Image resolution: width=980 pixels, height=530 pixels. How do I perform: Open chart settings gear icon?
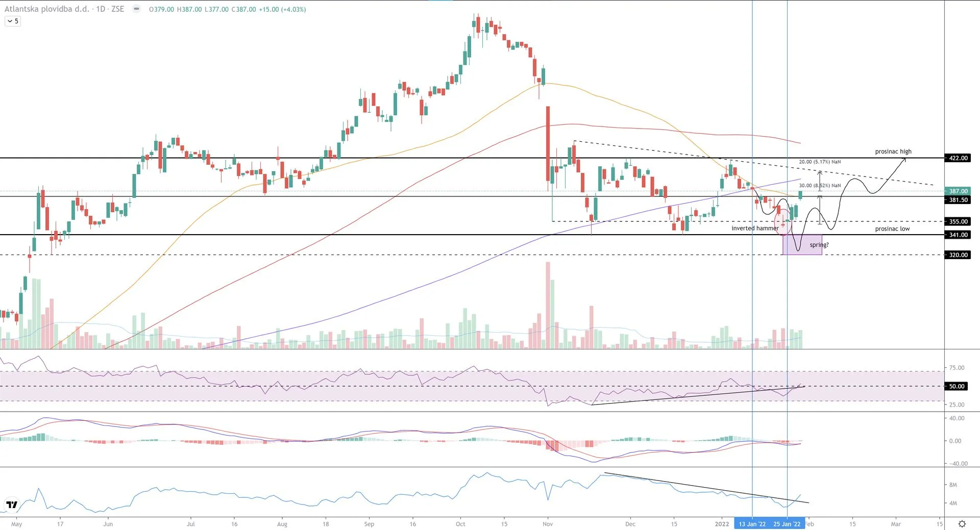click(962, 524)
